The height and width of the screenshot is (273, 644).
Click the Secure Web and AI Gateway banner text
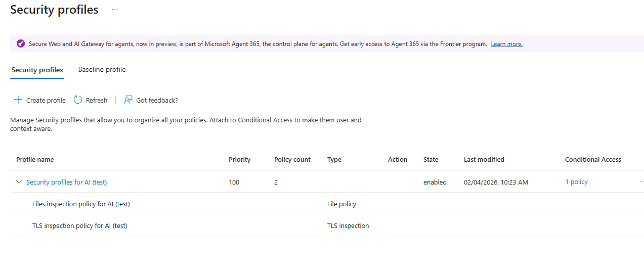(x=258, y=44)
